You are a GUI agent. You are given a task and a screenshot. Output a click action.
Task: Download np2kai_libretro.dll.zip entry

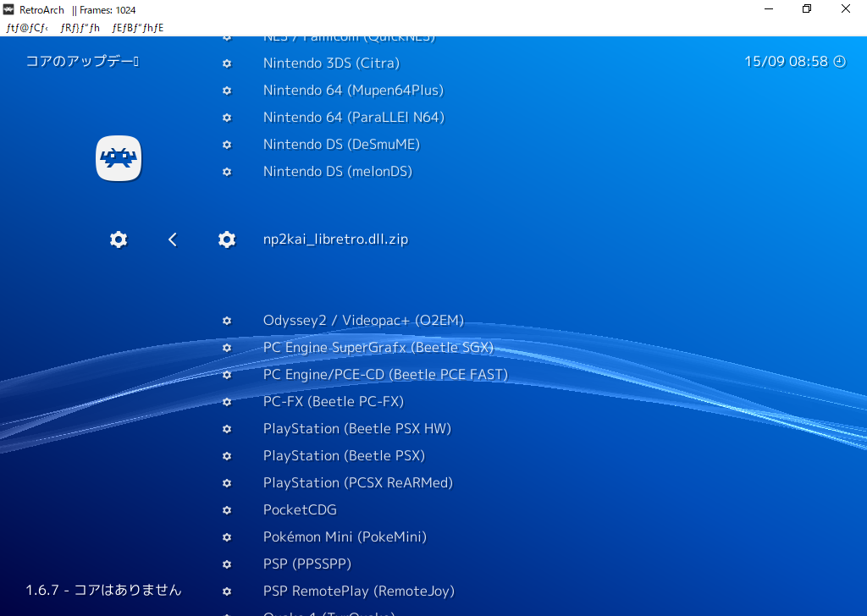coord(335,239)
